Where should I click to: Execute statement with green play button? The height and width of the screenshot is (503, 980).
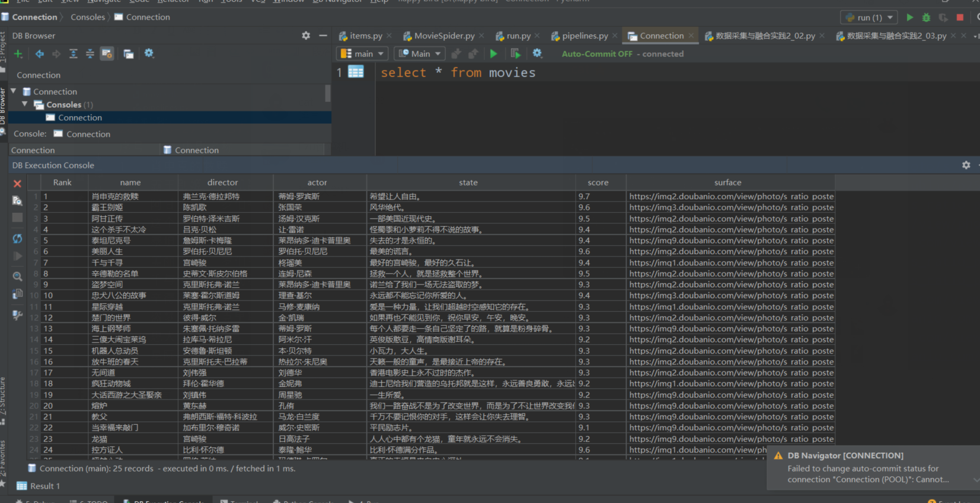(493, 54)
